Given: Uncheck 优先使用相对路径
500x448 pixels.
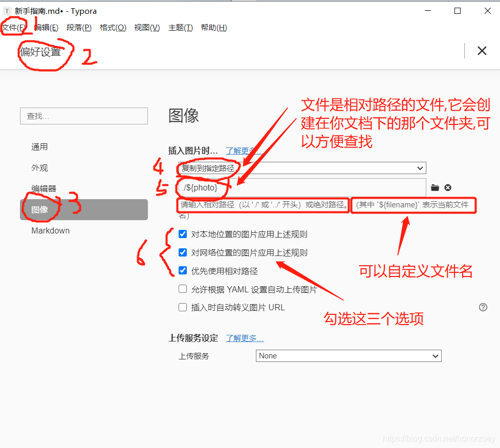Looking at the screenshot, I should point(183,270).
